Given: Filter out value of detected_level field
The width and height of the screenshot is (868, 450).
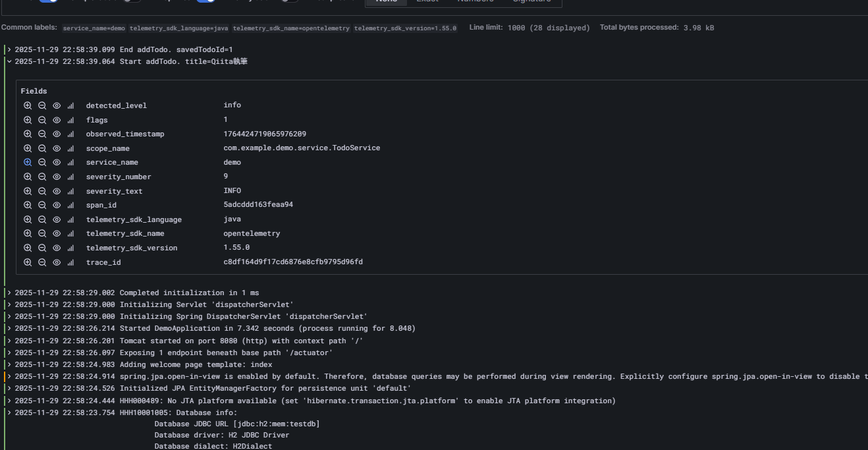Looking at the screenshot, I should pos(42,105).
